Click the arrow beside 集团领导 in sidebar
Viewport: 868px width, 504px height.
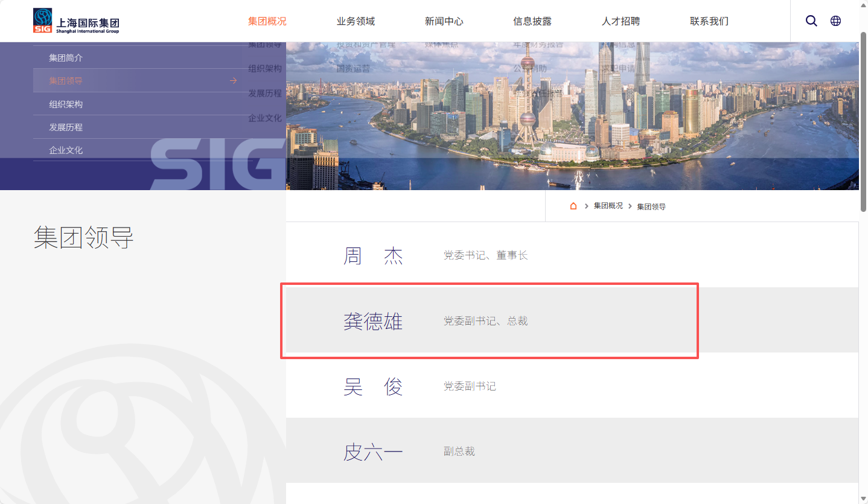pyautogui.click(x=234, y=81)
